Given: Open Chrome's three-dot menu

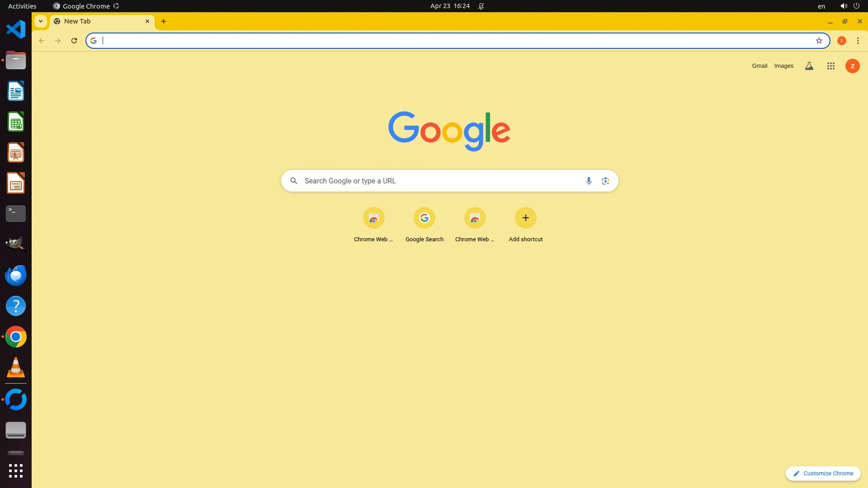Looking at the screenshot, I should point(858,41).
